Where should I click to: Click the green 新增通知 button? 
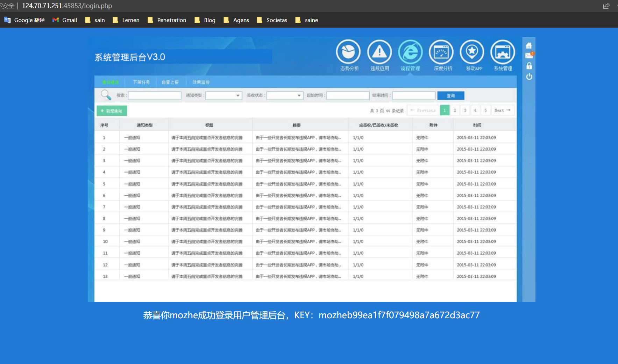(112, 111)
